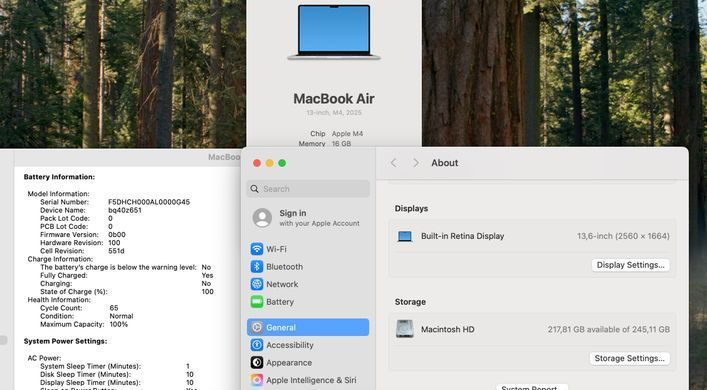Click Maximum Capacity value 100%
The height and width of the screenshot is (390, 707).
point(119,324)
